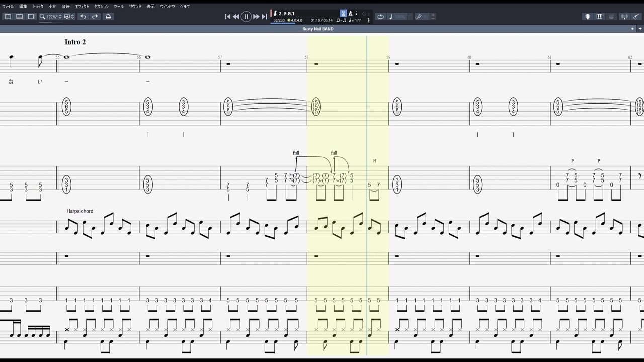Click the 58/233 bar position

coord(279,20)
